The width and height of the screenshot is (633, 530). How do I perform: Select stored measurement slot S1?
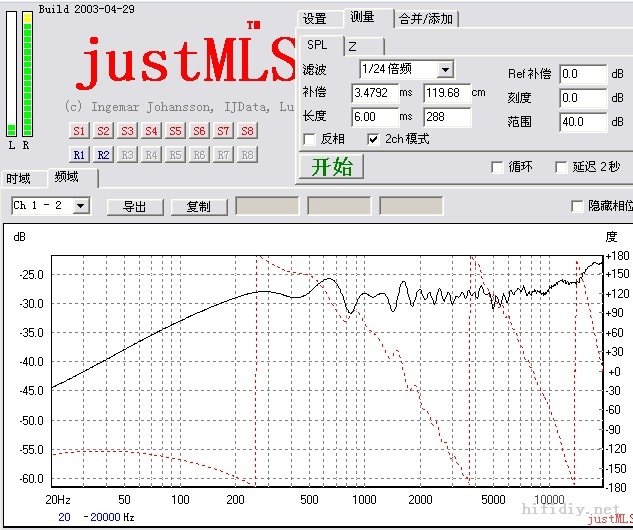[x=79, y=131]
